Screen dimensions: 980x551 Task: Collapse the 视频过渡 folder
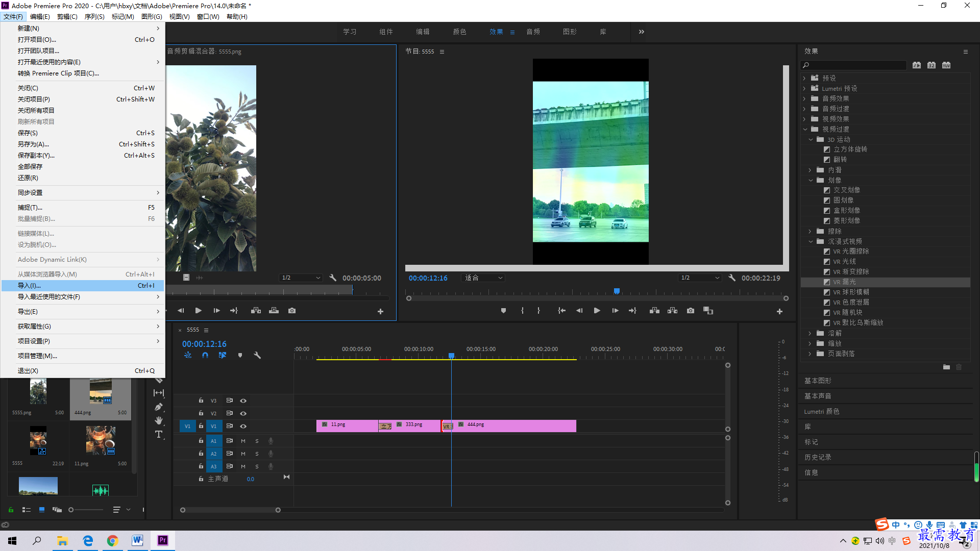coord(805,129)
